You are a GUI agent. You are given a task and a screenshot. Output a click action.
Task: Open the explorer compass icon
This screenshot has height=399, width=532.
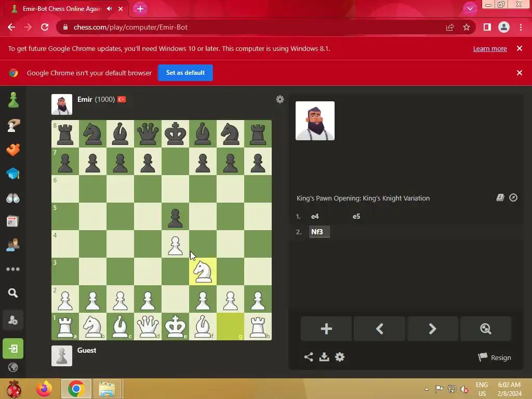click(513, 197)
